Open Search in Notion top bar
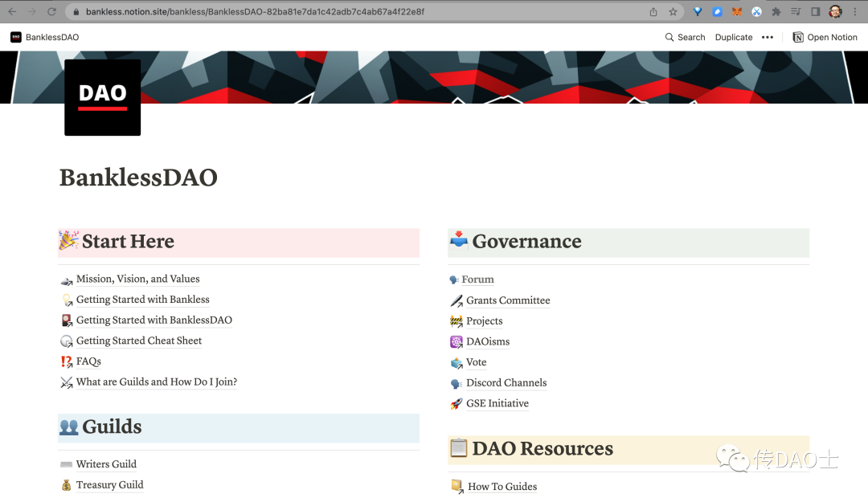The width and height of the screenshot is (868, 498). tap(686, 37)
